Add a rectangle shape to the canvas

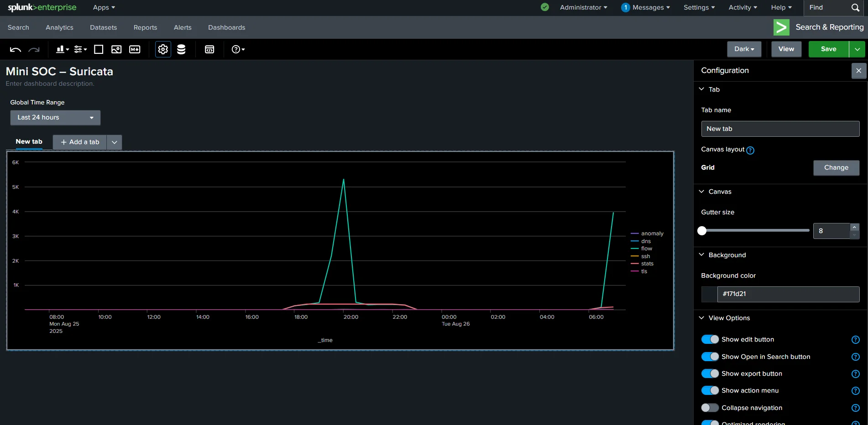pos(99,50)
